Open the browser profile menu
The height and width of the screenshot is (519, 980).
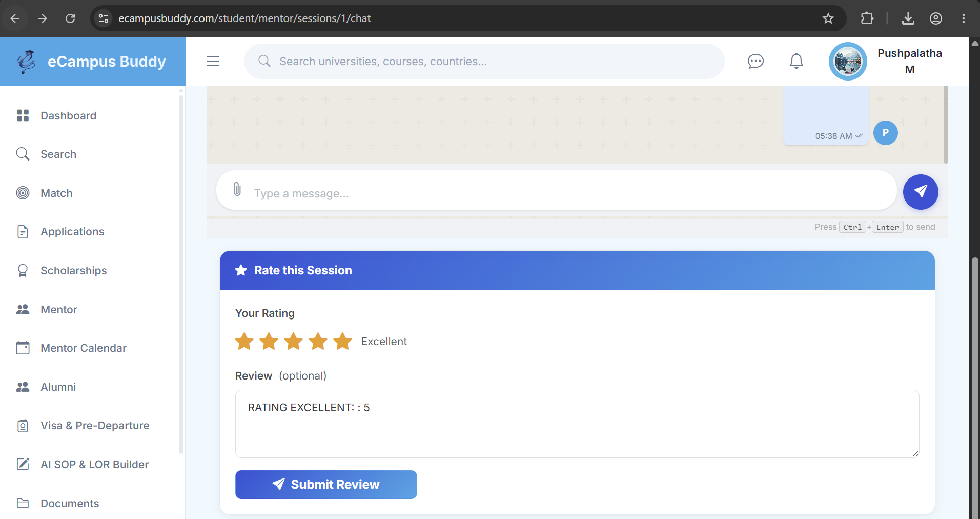click(x=936, y=18)
